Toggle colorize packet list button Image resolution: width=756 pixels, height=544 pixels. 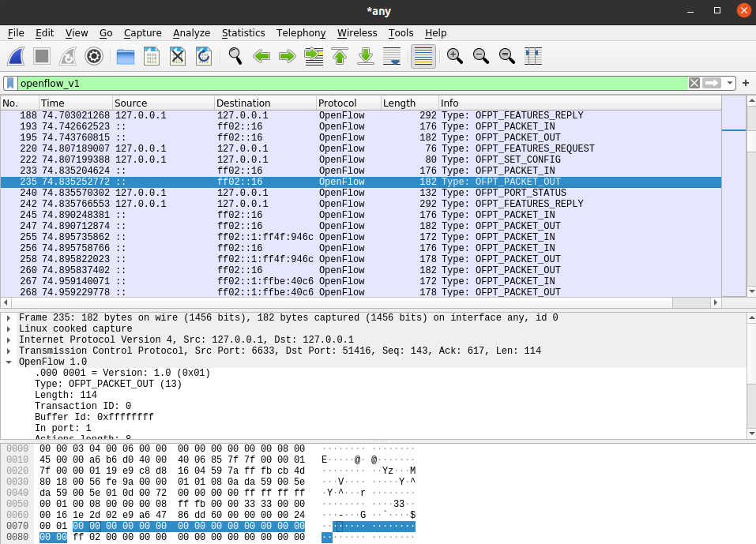point(423,56)
